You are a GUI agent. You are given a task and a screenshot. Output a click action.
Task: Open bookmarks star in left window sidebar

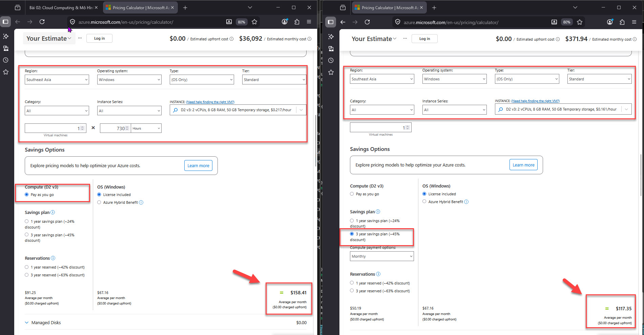[6, 72]
